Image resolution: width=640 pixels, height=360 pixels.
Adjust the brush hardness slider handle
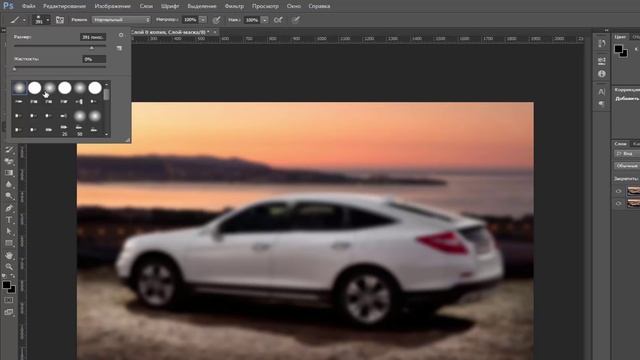coord(15,69)
